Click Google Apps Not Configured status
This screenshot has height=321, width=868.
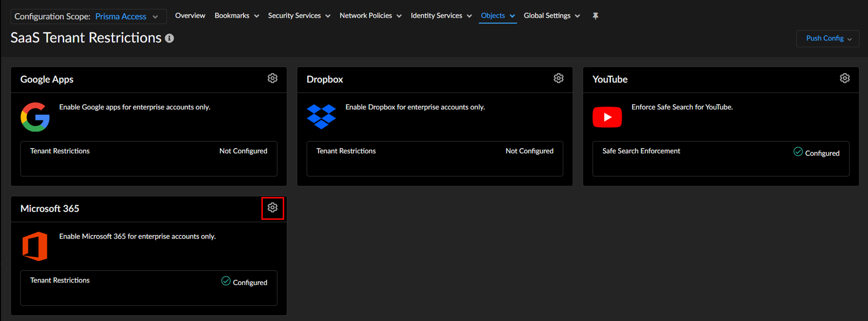(x=243, y=151)
